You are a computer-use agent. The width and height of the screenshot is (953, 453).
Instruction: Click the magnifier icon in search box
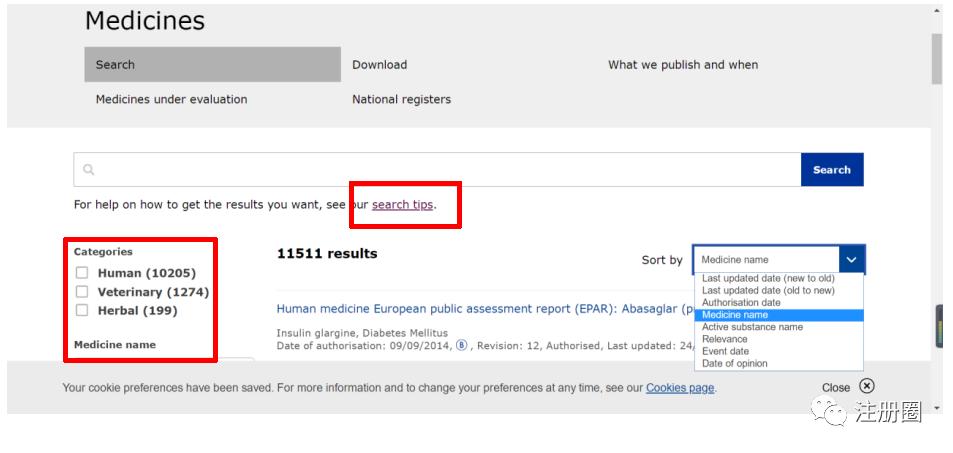click(x=89, y=170)
